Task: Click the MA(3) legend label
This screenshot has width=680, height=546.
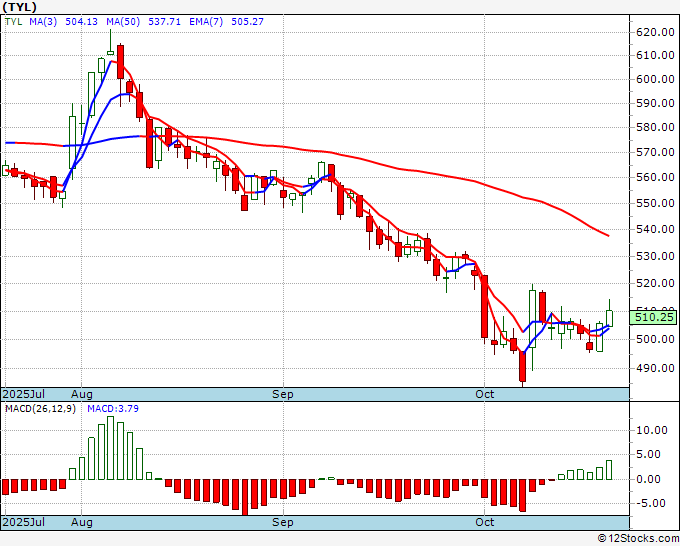Action: tap(43, 22)
